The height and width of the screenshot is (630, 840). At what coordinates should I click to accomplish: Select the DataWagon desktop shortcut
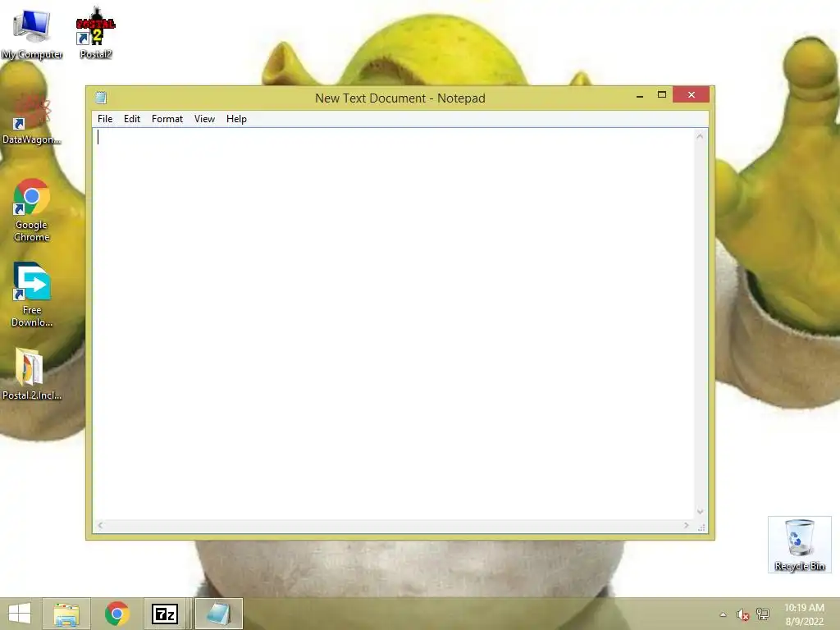point(32,120)
